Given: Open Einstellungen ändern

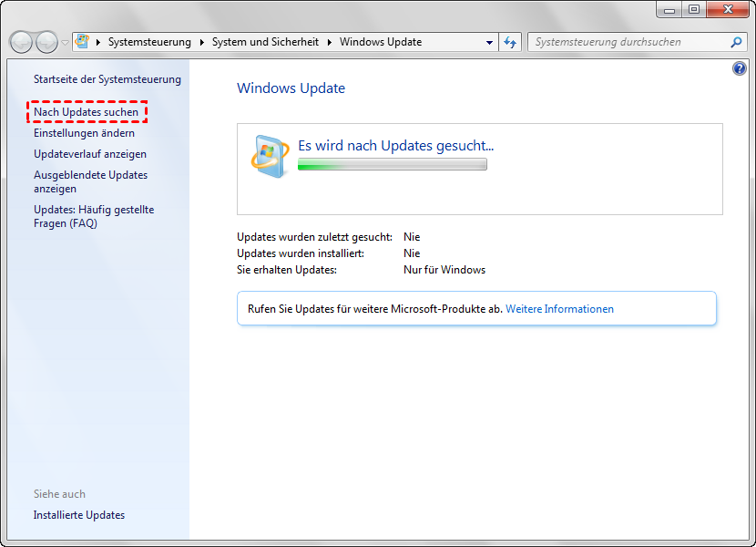Looking at the screenshot, I should coord(84,133).
